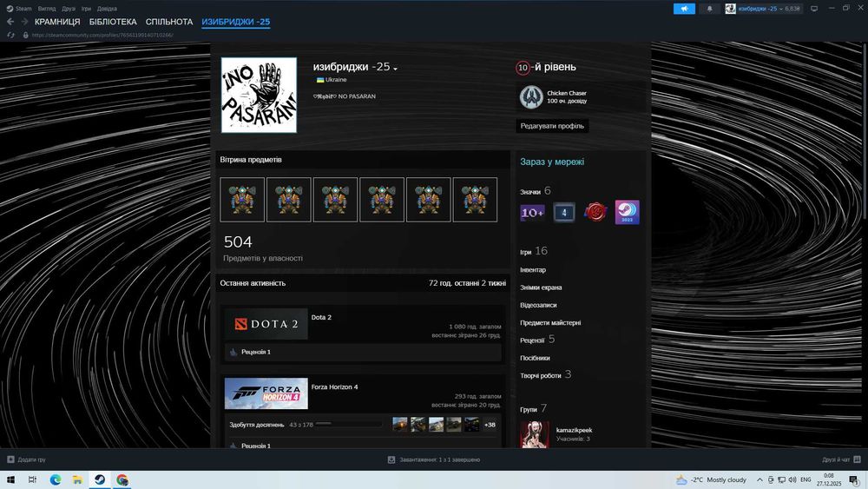The image size is (868, 489).
Task: Reload the profile page
Action: (10, 35)
